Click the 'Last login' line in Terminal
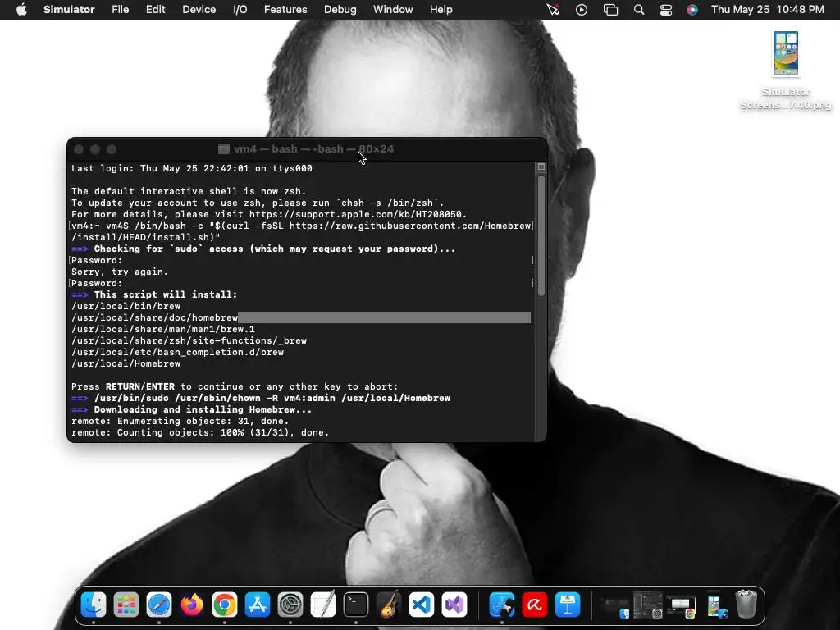This screenshot has height=630, width=840. 192,168
